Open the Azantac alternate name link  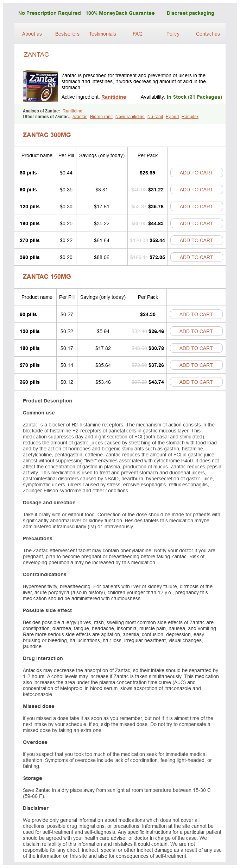tap(80, 117)
